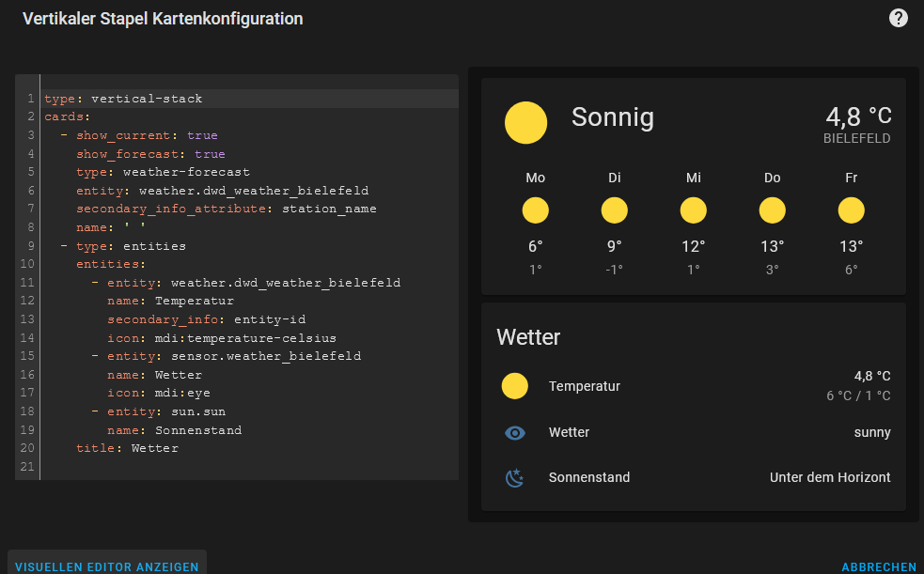This screenshot has width=924, height=574.
Task: Click the large sun icon beside Sonnig
Action: 525,123
